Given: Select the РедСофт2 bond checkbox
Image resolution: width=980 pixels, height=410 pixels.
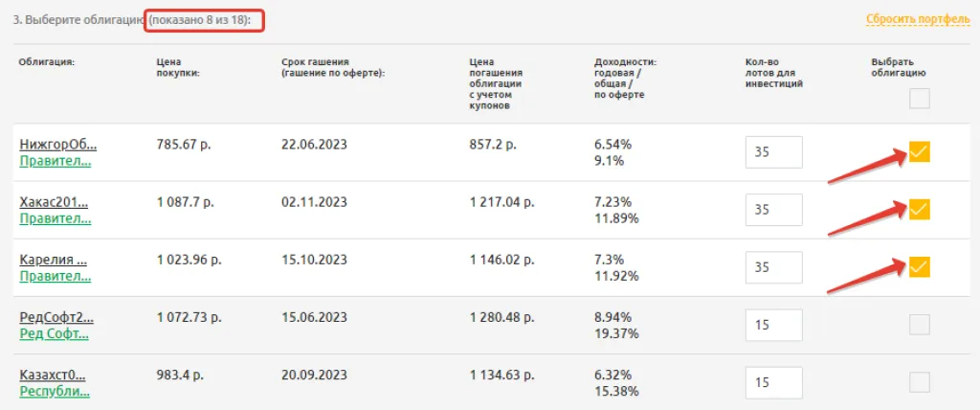Looking at the screenshot, I should point(919,325).
